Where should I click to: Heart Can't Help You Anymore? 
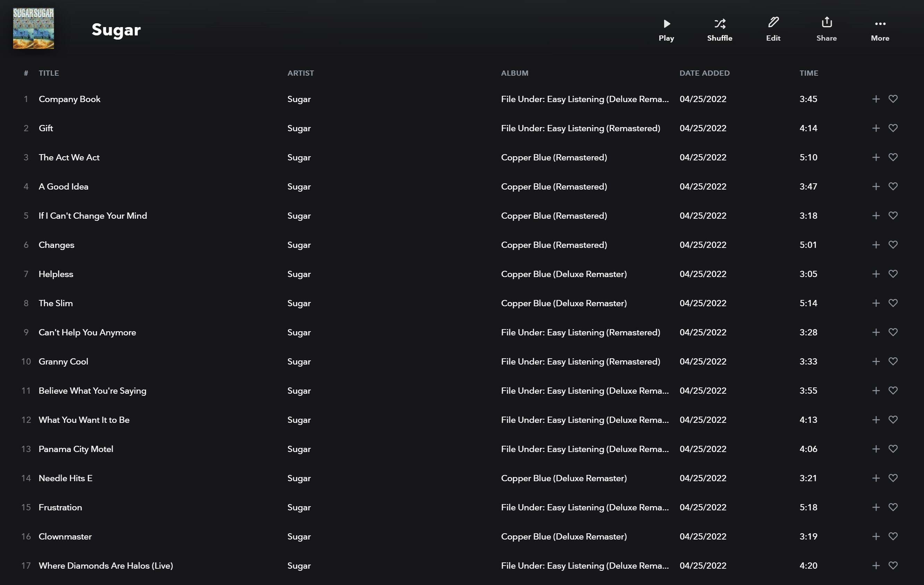pyautogui.click(x=893, y=332)
